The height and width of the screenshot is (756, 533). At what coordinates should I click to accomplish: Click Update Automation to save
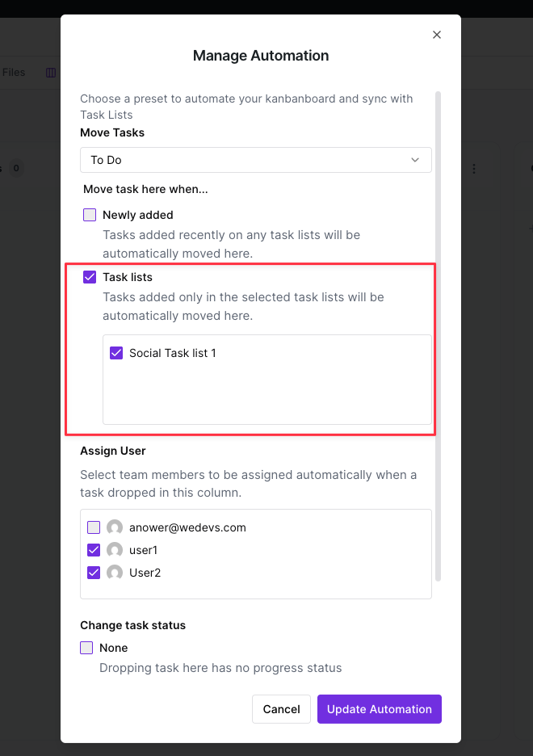pyautogui.click(x=379, y=709)
